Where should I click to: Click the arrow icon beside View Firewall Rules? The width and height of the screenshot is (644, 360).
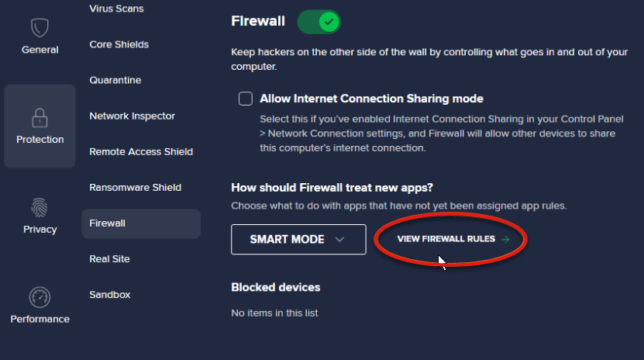[x=505, y=239]
